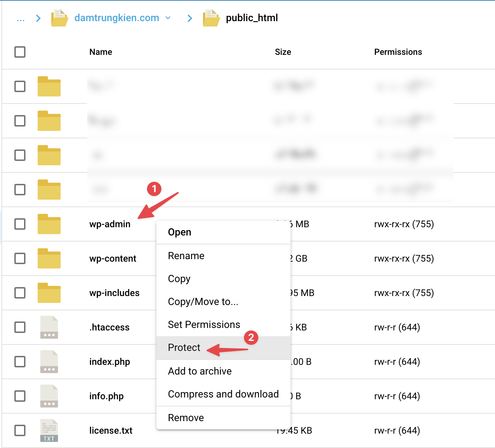Click the public_html folder icon in breadcrumb

click(x=211, y=18)
